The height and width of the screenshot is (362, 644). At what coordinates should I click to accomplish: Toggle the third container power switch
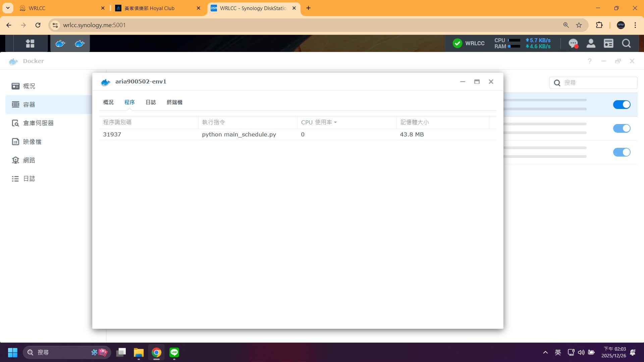622,152
